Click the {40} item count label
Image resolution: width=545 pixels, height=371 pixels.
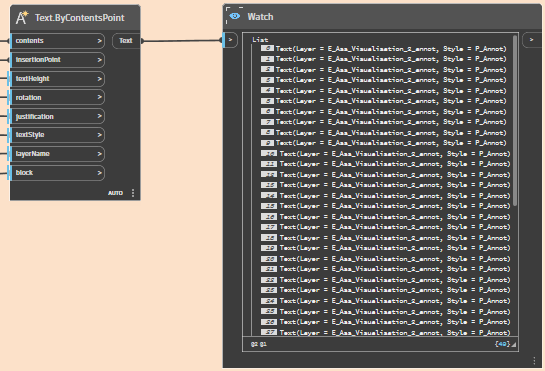(502, 344)
